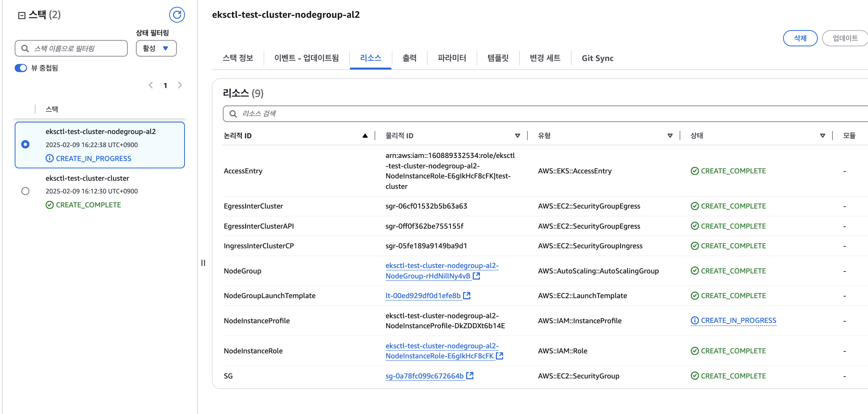This screenshot has width=868, height=414.
Task: Click the 스택 column header in the stack list
Action: pos(52,109)
